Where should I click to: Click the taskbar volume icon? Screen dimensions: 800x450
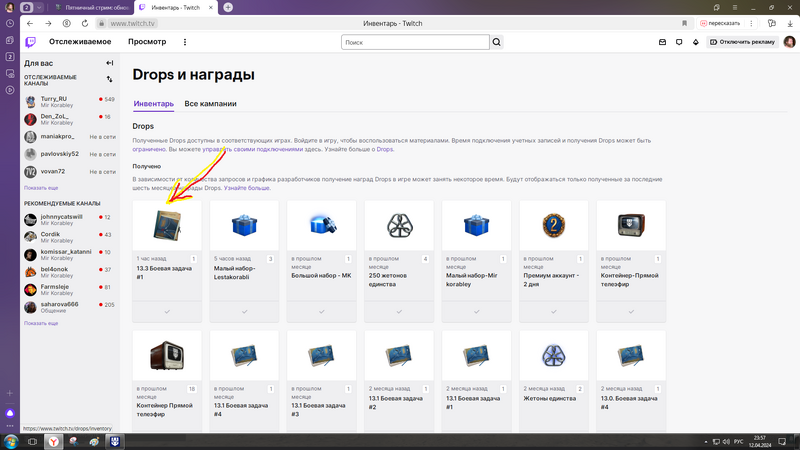click(x=726, y=442)
